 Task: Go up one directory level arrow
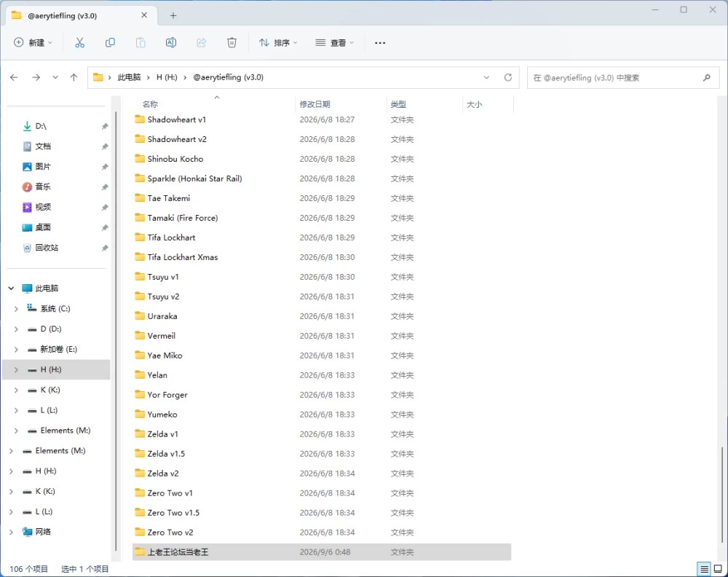click(x=74, y=77)
